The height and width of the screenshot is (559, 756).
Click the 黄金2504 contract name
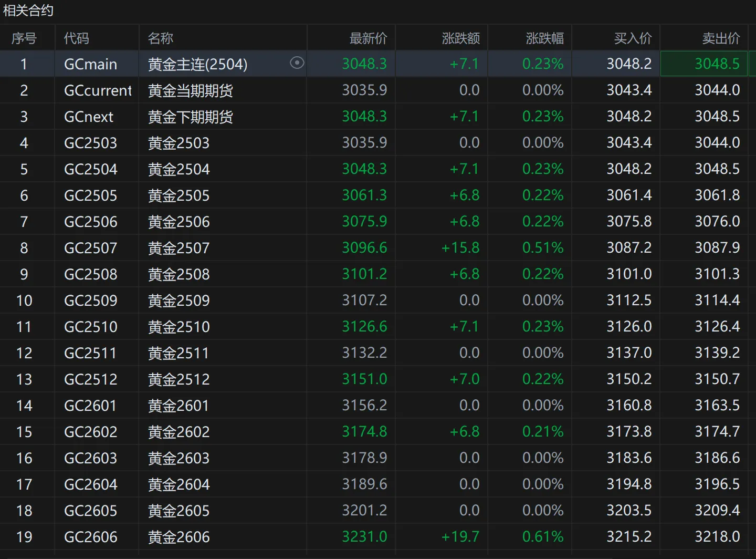coord(179,169)
